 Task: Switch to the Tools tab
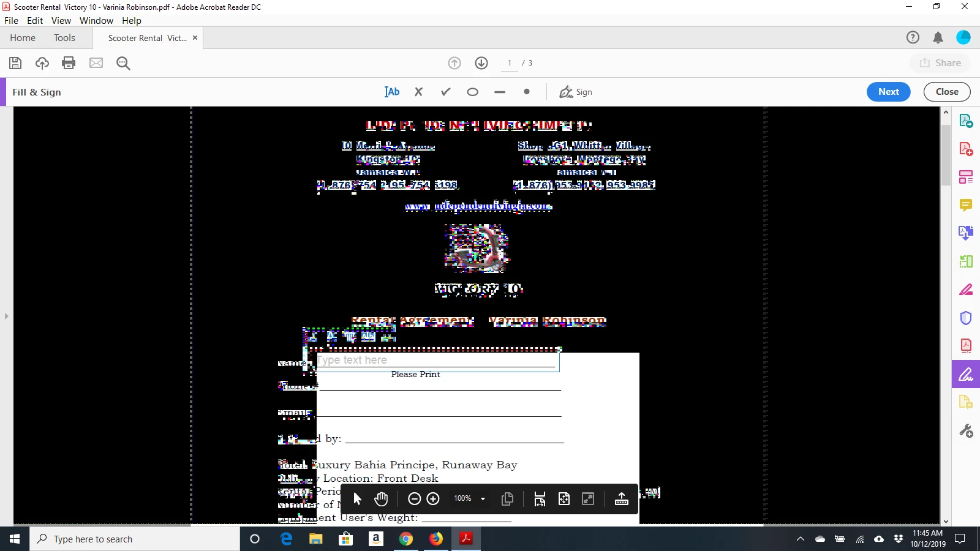(x=64, y=37)
